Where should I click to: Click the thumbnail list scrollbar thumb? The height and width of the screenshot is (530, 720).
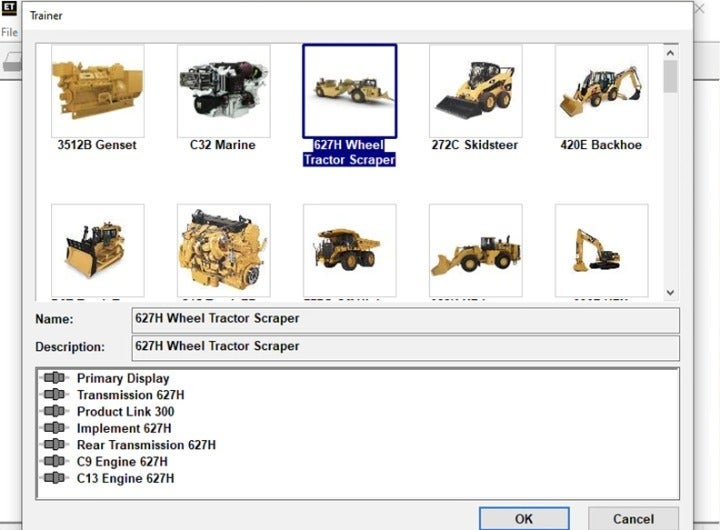tap(670, 76)
